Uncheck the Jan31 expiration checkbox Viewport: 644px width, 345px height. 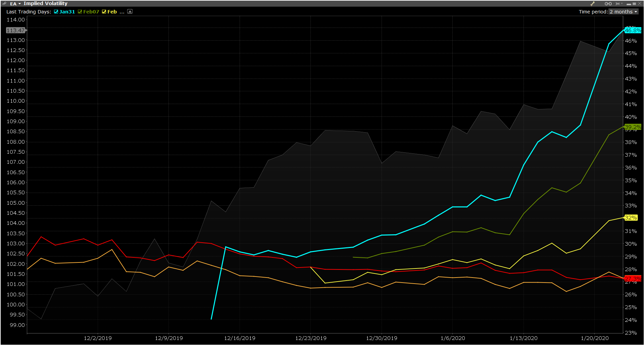point(56,12)
